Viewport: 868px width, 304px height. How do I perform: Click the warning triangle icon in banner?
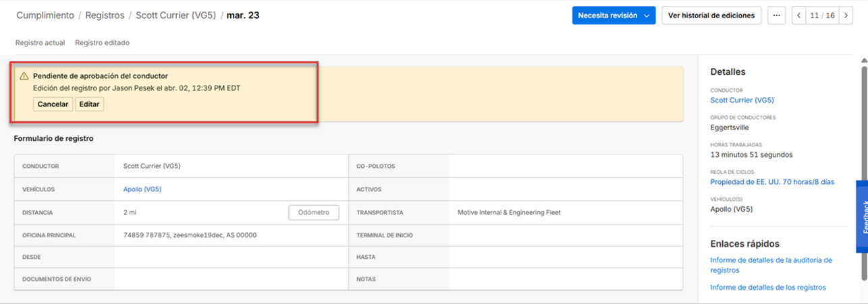(24, 76)
